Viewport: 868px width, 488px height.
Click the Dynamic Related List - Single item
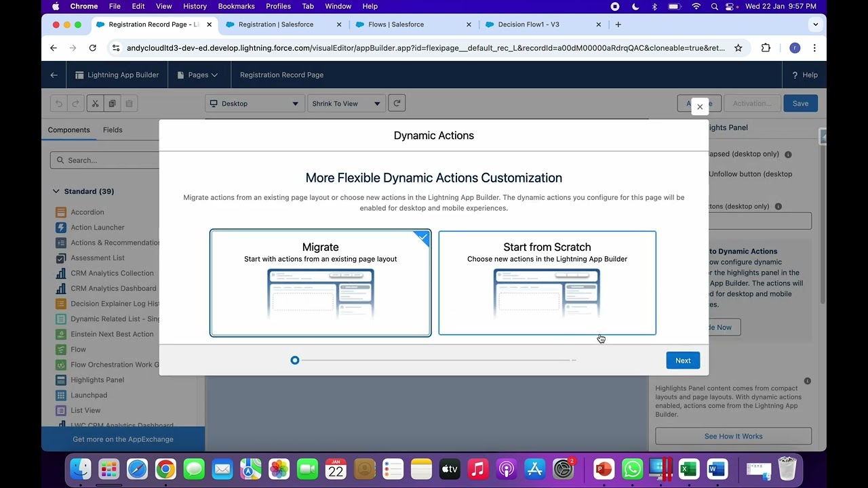point(115,319)
